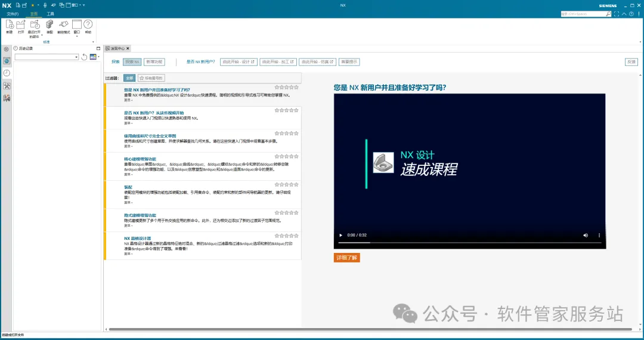
Task: Select the 标有星号的 starred filter
Action: [151, 78]
